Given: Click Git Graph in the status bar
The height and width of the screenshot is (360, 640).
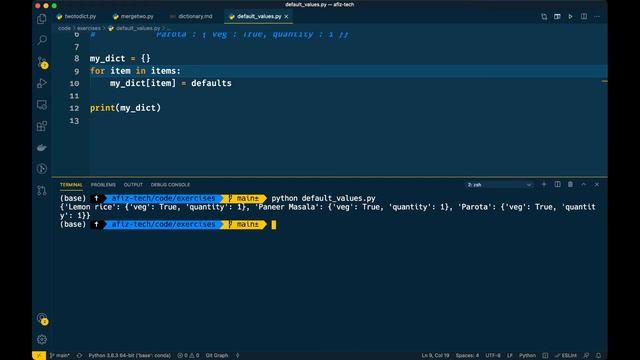Looking at the screenshot, I should pos(217,356).
